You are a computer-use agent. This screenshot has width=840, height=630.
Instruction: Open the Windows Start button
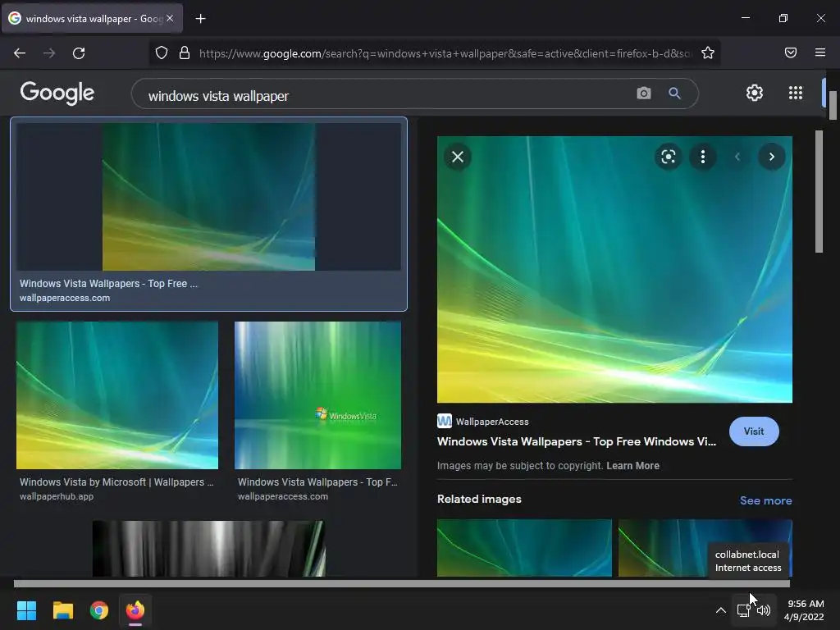point(26,610)
